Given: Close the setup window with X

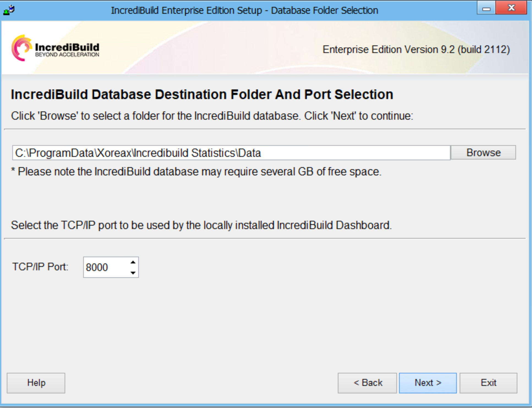Looking at the screenshot, I should pos(511,8).
